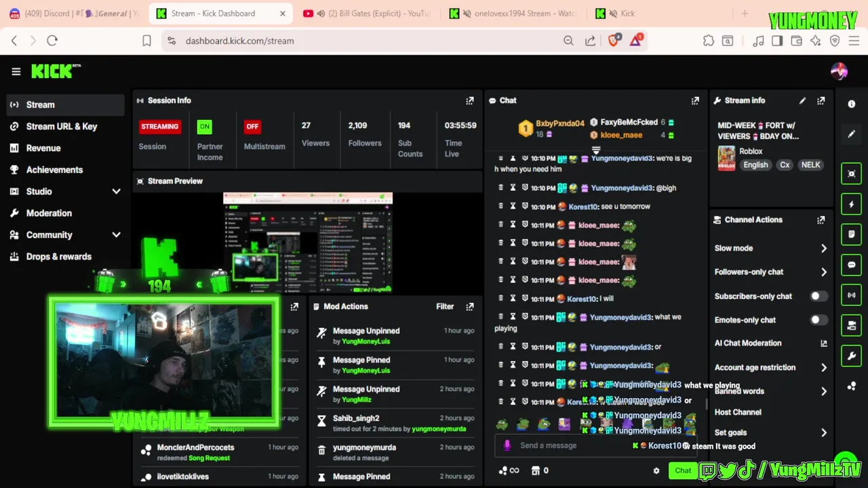Pop out the Mod Actions panel

click(x=470, y=306)
